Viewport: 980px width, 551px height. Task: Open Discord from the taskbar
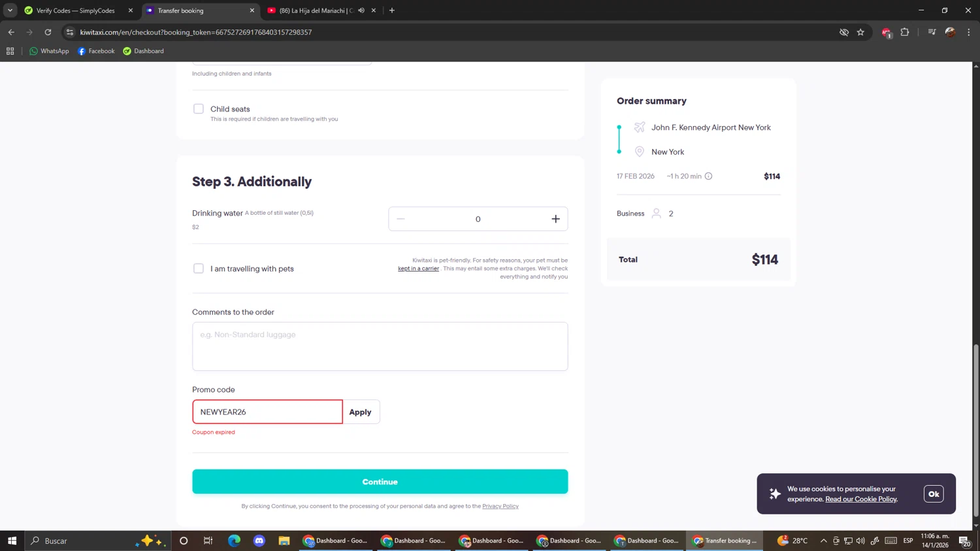click(x=259, y=541)
